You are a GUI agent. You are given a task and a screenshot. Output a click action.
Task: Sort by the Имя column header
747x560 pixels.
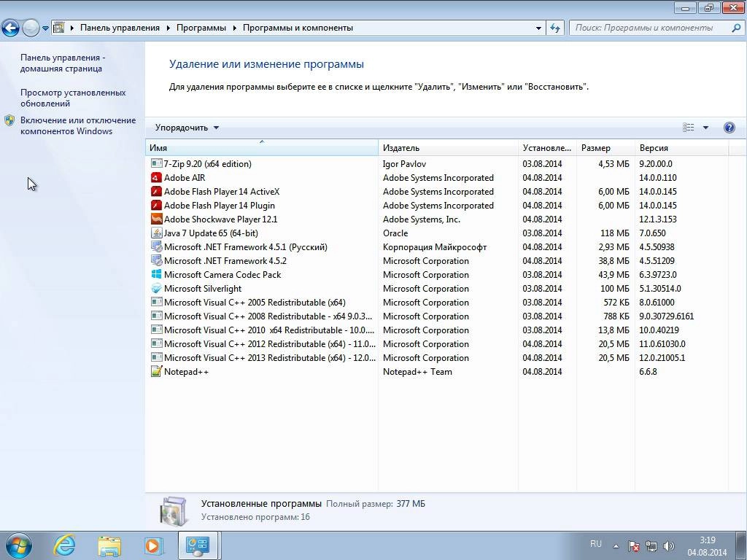(x=262, y=147)
